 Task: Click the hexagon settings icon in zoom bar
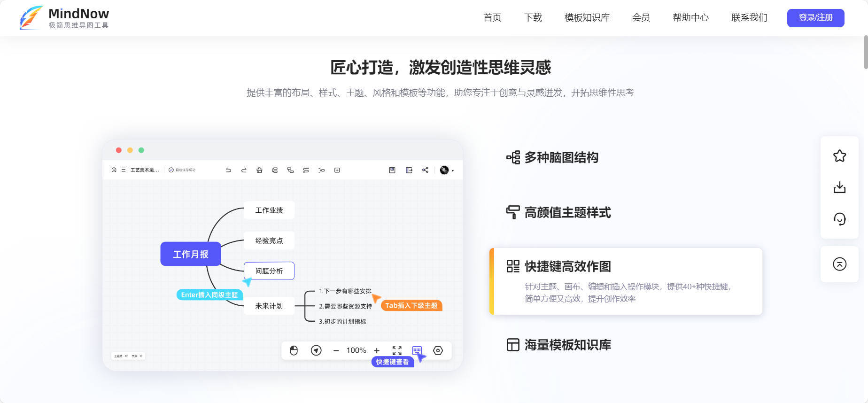pos(438,350)
